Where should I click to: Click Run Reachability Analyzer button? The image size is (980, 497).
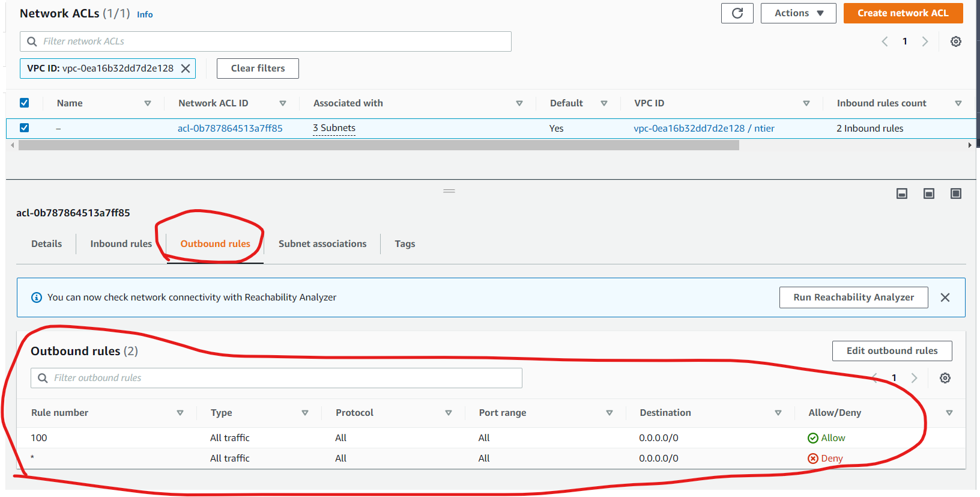click(854, 297)
